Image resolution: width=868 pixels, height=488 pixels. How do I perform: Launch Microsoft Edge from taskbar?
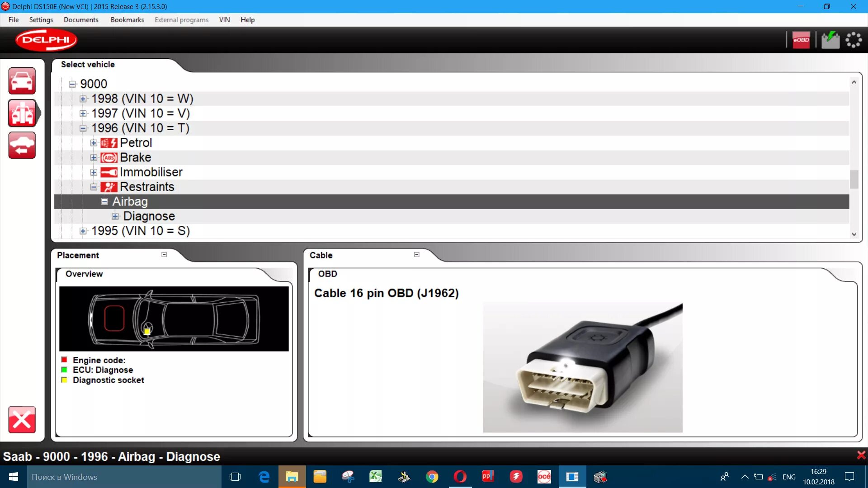coord(264,477)
